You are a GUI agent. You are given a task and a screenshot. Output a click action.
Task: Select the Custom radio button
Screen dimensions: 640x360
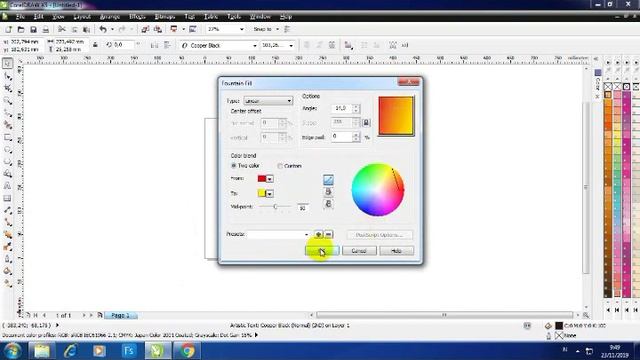pyautogui.click(x=280, y=166)
